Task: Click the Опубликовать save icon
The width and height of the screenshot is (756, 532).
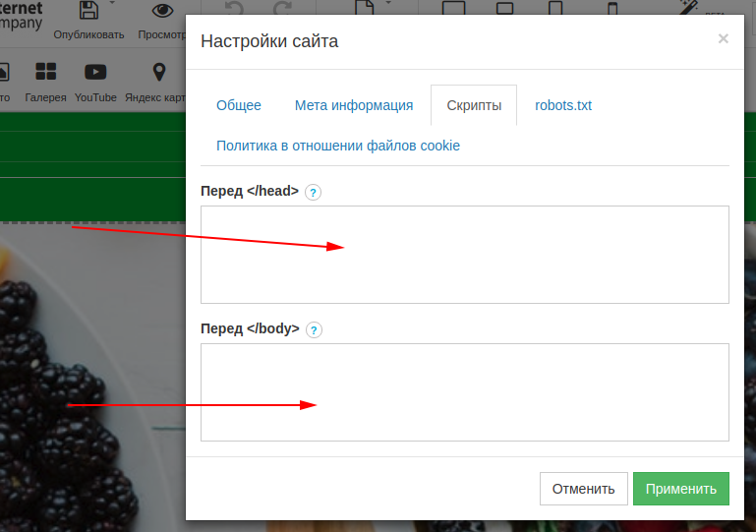Action: pos(88,12)
